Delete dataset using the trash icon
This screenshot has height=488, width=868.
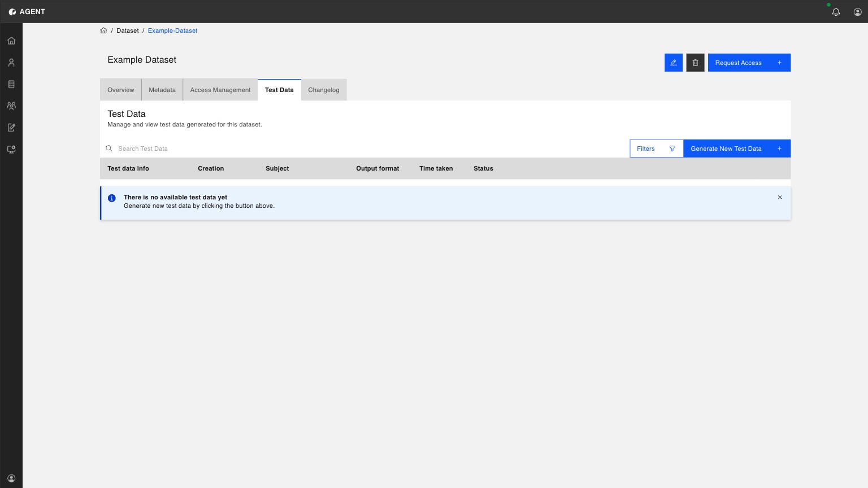(695, 63)
